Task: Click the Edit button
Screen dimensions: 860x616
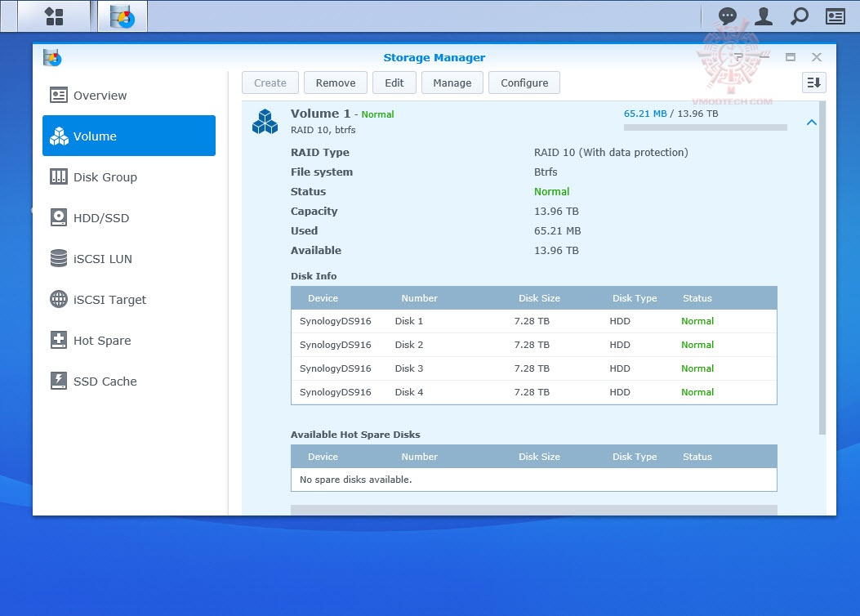Action: tap(394, 83)
